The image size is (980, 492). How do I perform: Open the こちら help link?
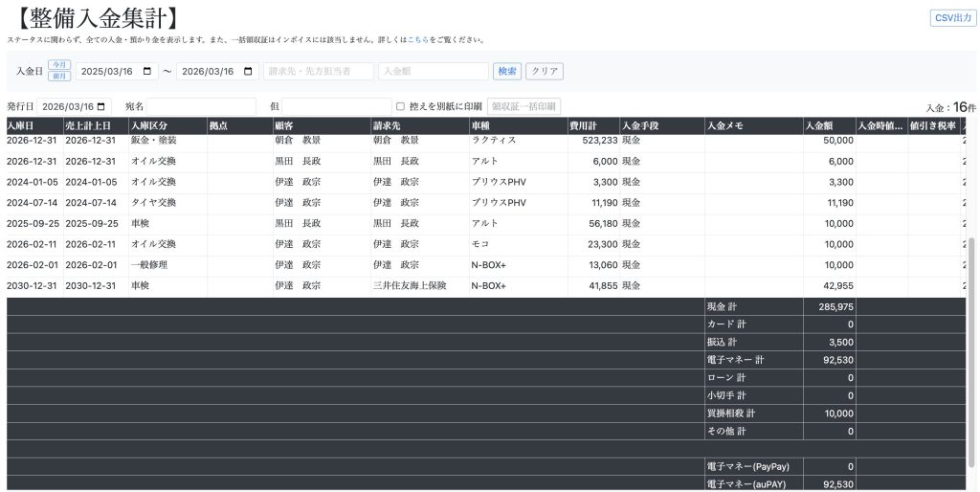pyautogui.click(x=417, y=40)
